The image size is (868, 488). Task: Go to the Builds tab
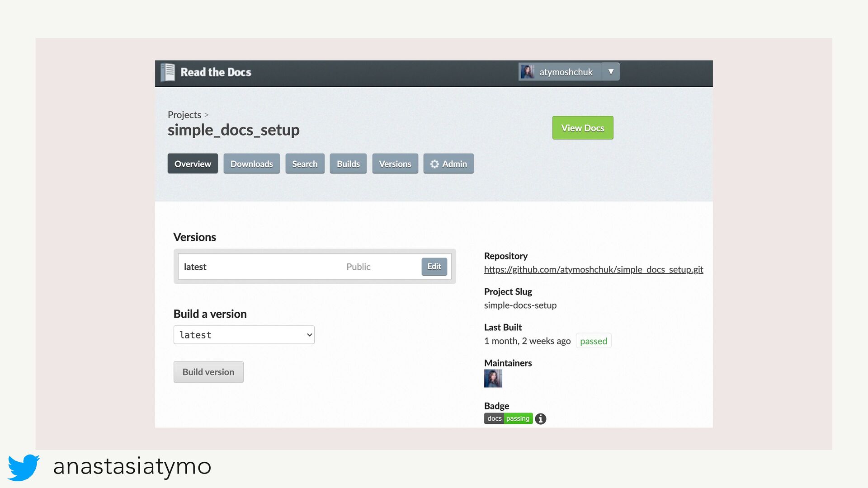(348, 164)
